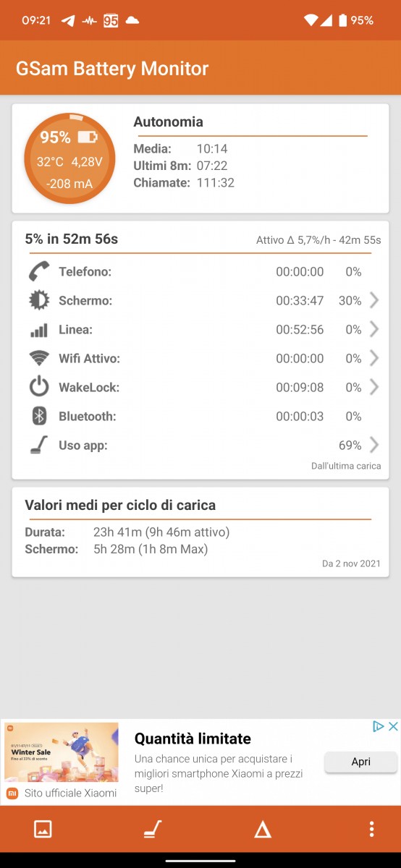Expand WakeLock details chevron
This screenshot has height=868, width=401.
374,387
